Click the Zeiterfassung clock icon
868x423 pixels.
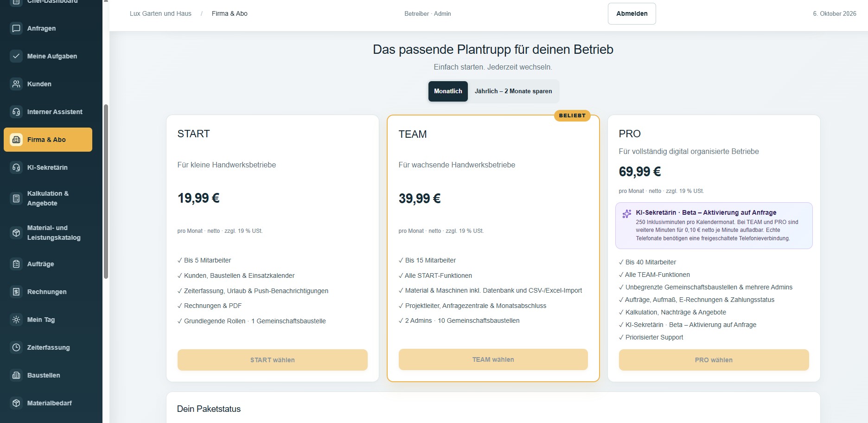(16, 347)
